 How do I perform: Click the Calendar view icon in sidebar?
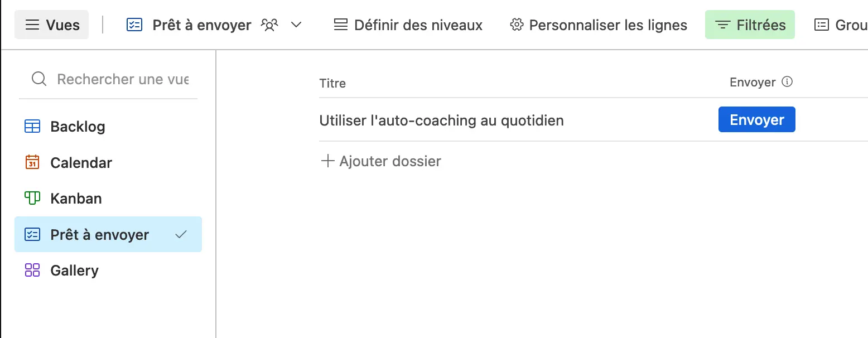pos(32,163)
